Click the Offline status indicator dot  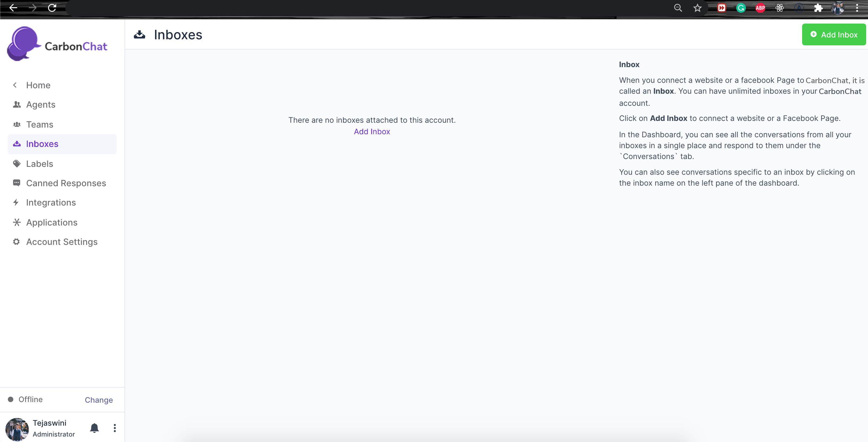tap(11, 399)
